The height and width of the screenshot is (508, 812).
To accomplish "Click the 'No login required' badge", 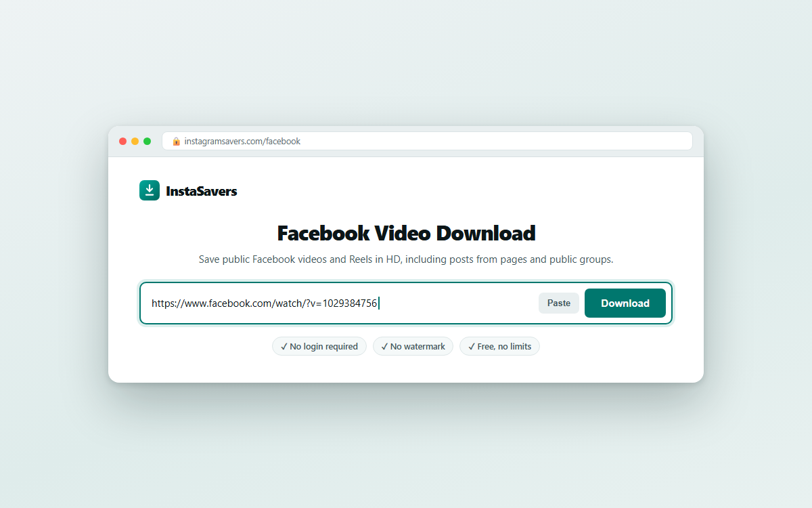I will click(x=319, y=346).
